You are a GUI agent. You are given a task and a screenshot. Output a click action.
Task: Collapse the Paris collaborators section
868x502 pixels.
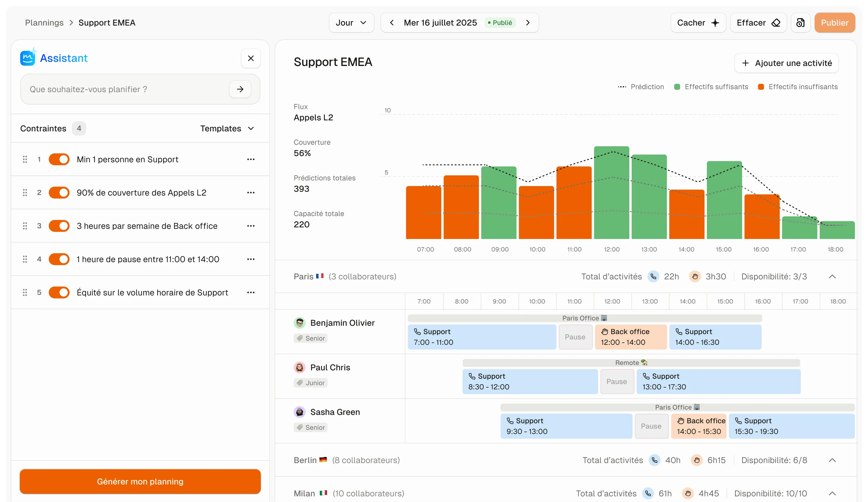832,276
